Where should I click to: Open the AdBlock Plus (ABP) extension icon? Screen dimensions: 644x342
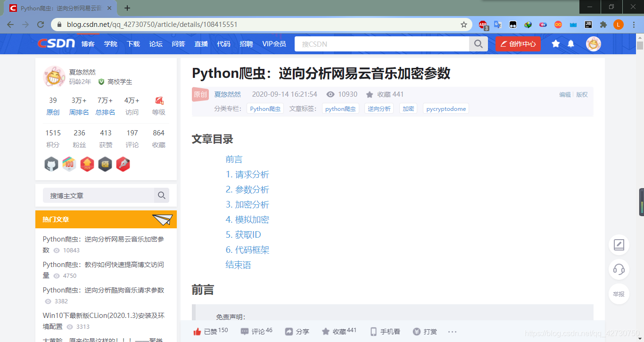(x=483, y=25)
